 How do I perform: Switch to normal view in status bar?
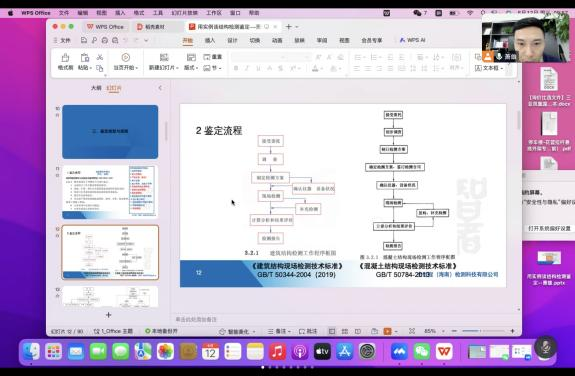click(x=332, y=331)
